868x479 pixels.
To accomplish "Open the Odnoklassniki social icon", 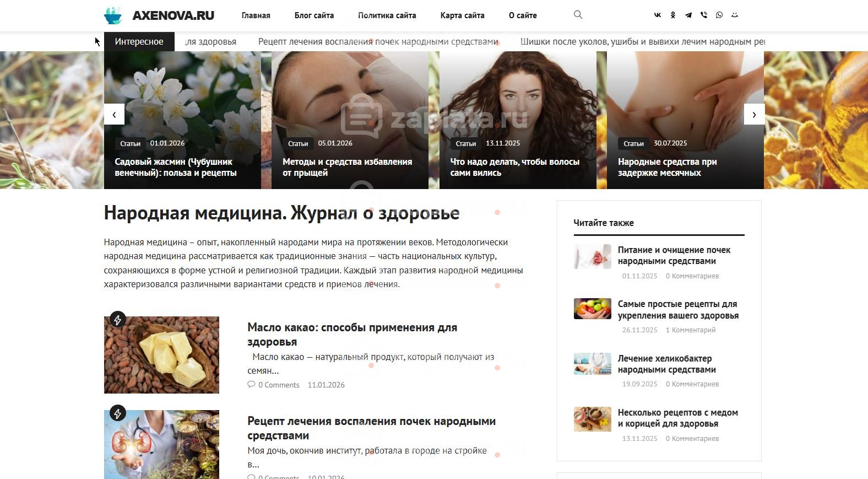I will click(x=673, y=15).
